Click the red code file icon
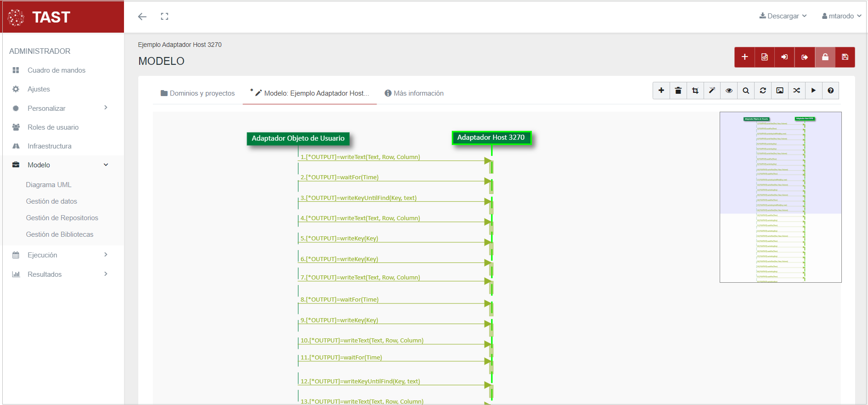The width and height of the screenshot is (868, 405). pyautogui.click(x=764, y=57)
